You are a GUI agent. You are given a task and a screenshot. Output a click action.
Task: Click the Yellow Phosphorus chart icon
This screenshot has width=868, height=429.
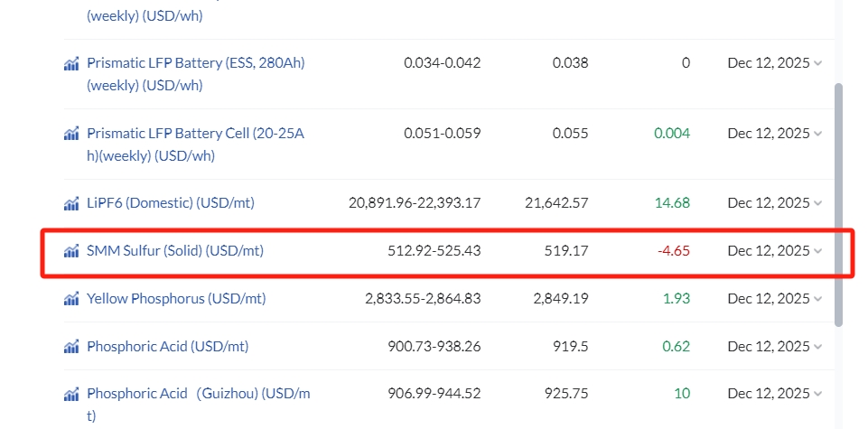(x=70, y=298)
